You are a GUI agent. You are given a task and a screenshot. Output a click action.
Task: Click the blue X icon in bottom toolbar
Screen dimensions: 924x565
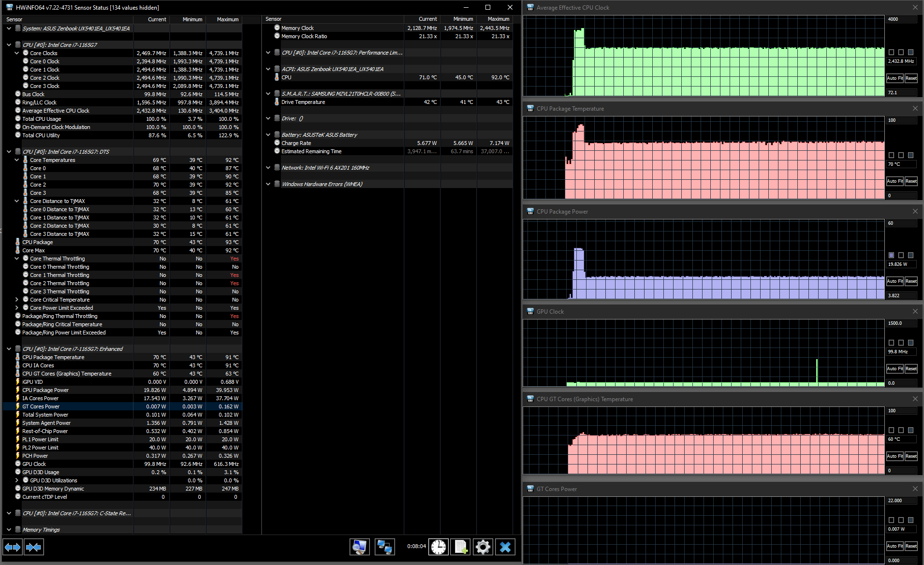pyautogui.click(x=505, y=547)
